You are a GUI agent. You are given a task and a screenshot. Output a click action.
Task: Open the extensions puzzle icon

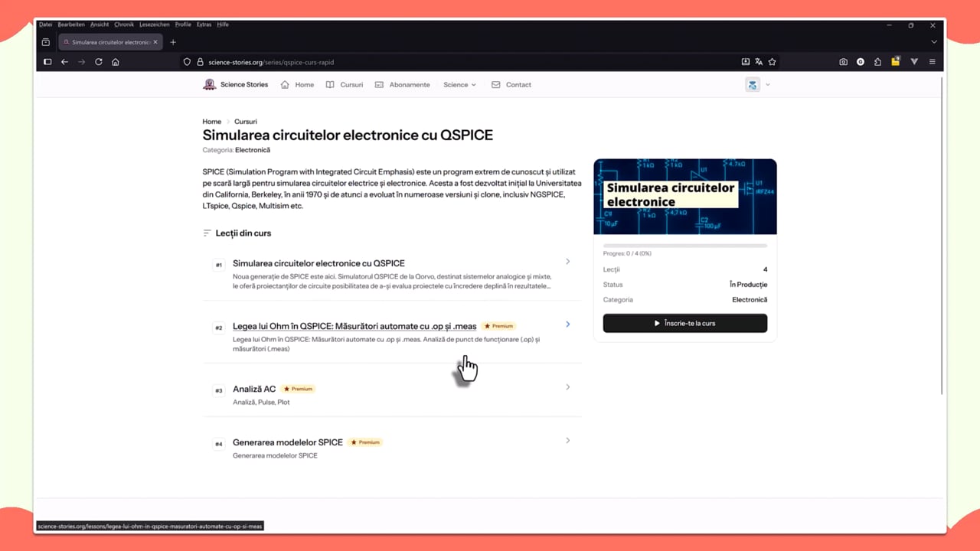(877, 62)
